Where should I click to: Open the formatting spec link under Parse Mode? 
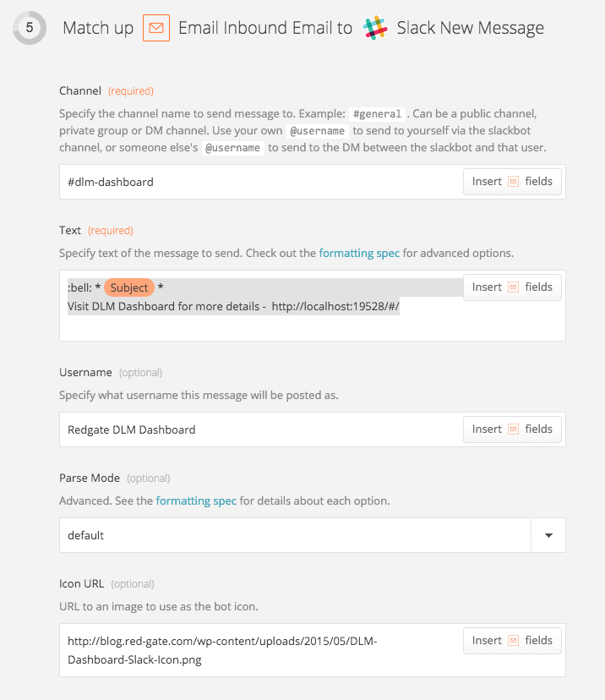(x=196, y=500)
